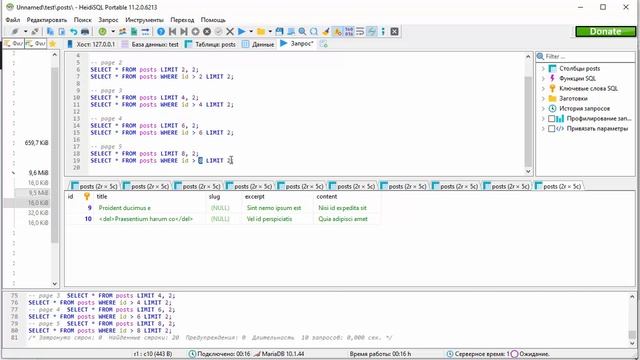This screenshot has height=360, width=640.
Task: Select the last posts (2r × 5c) result tab
Action: [x=558, y=186]
